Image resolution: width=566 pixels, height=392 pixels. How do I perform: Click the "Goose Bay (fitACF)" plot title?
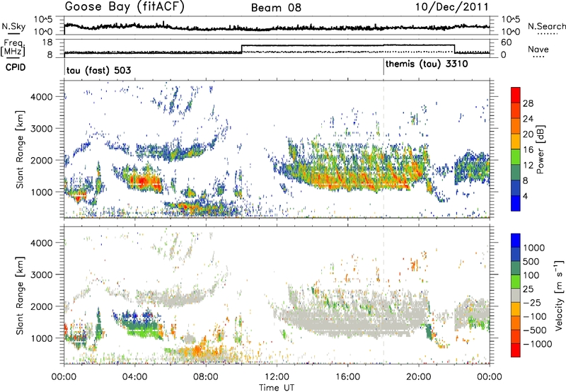coord(125,7)
